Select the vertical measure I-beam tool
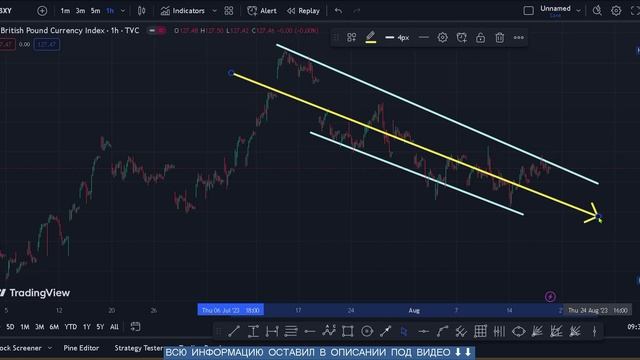The height and width of the screenshot is (360, 640). pyautogui.click(x=253, y=331)
